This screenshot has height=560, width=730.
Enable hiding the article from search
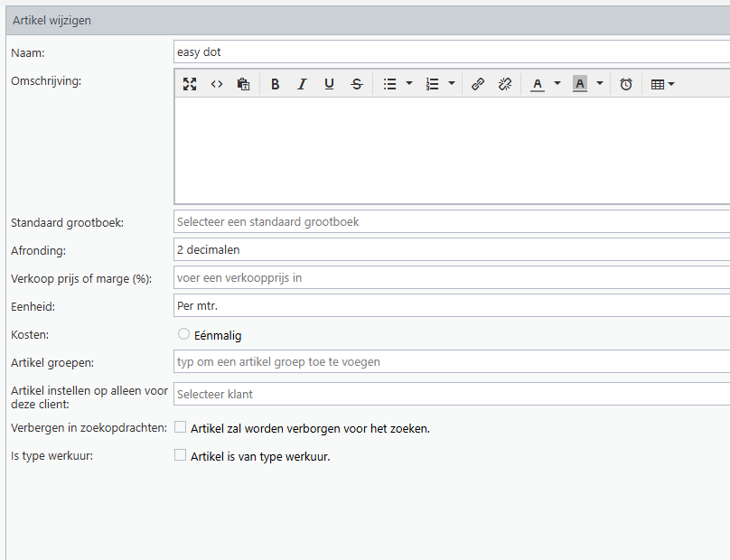[181, 427]
